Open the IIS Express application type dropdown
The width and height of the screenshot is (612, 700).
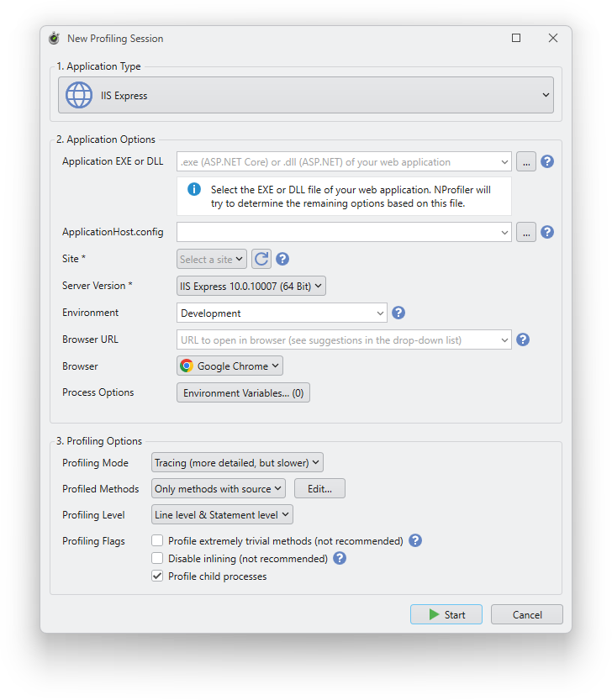(x=306, y=95)
